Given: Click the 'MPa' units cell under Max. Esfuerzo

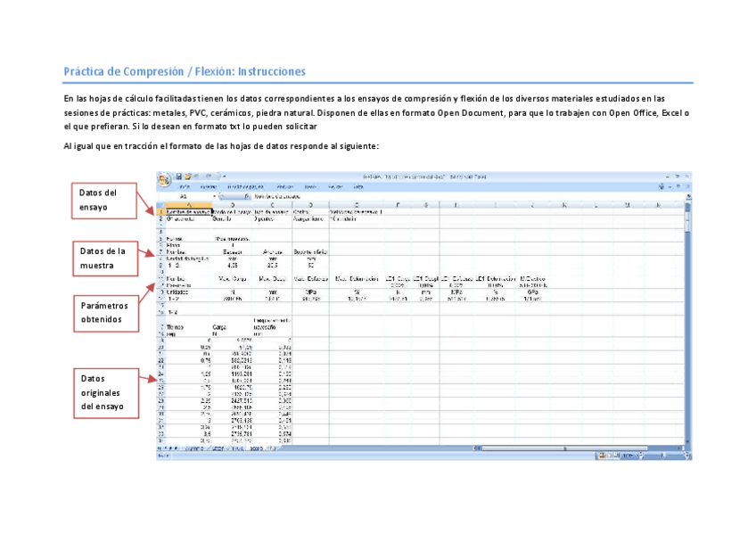Looking at the screenshot, I should tap(311, 292).
